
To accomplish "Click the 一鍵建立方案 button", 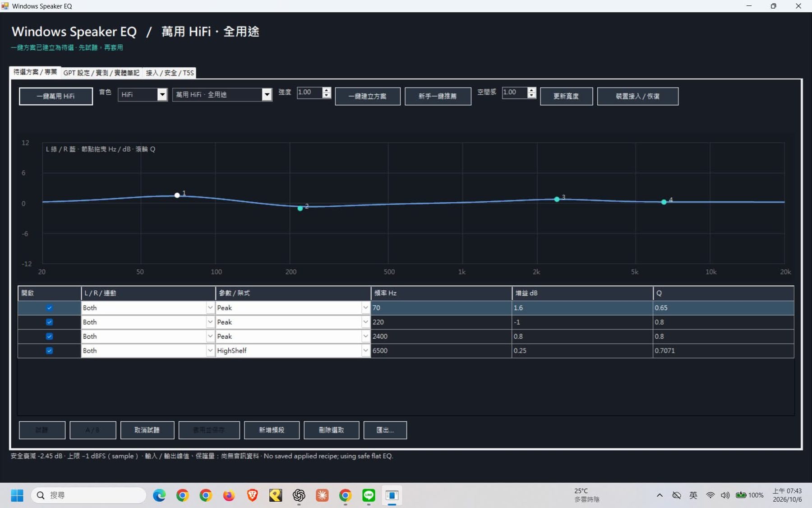I will click(x=368, y=96).
